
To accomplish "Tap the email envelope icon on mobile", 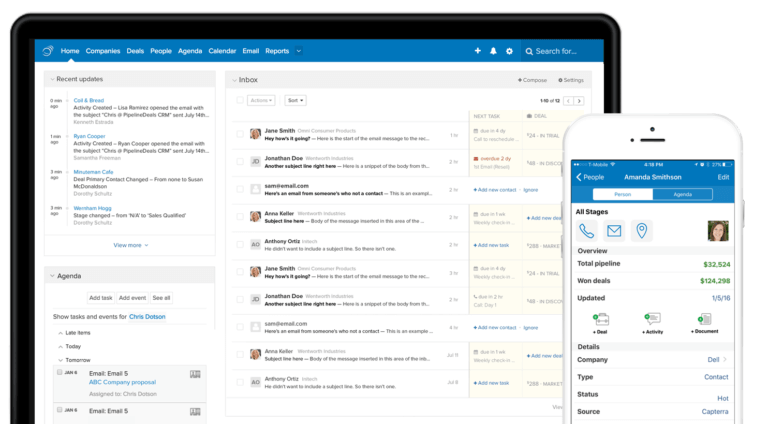I will [x=613, y=231].
